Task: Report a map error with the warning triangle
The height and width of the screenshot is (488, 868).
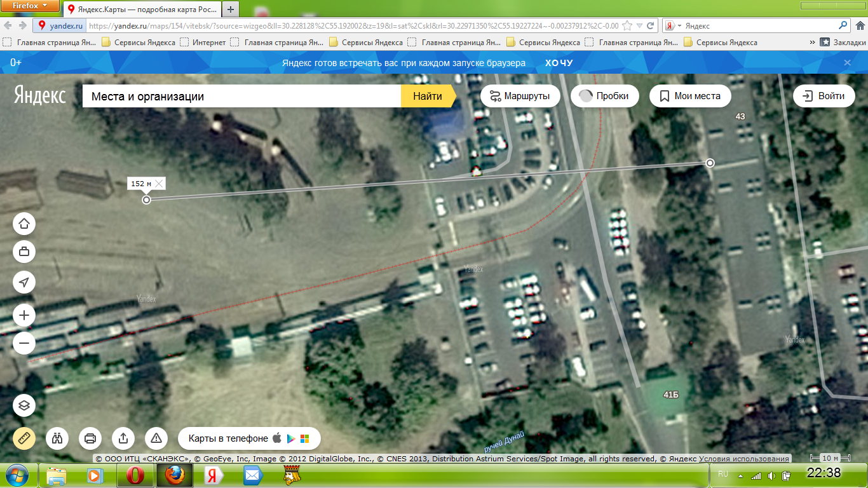Action: point(156,438)
